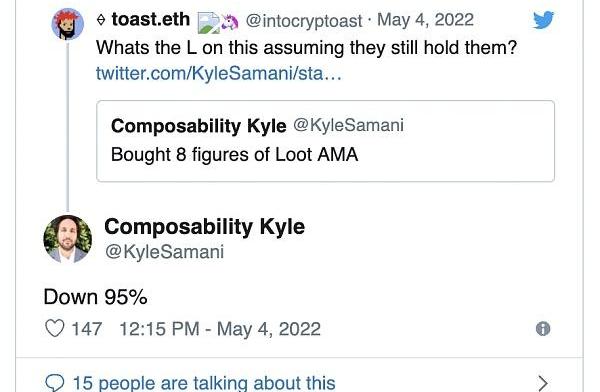Open toast.eth profile avatar
This screenshot has height=392, width=600.
[x=68, y=24]
